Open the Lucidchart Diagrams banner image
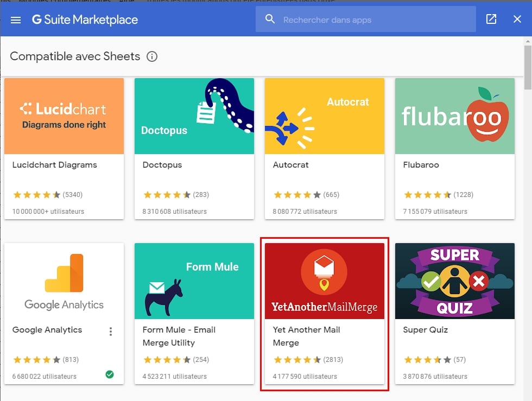532x401 pixels. 64,116
